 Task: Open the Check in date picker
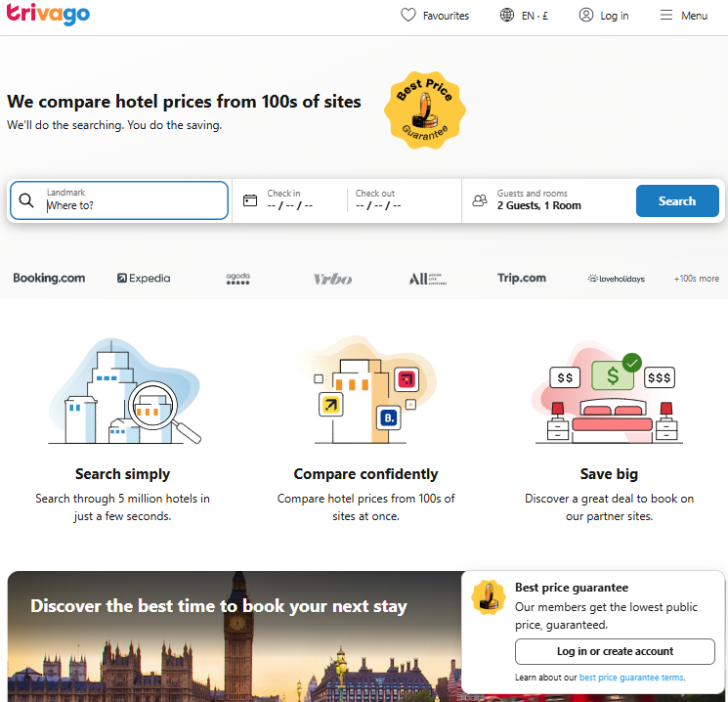(290, 200)
